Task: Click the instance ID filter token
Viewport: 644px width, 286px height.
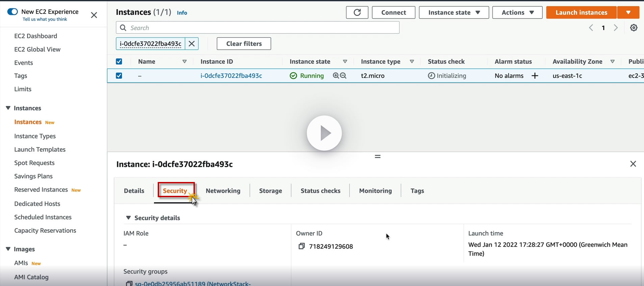Action: click(151, 44)
